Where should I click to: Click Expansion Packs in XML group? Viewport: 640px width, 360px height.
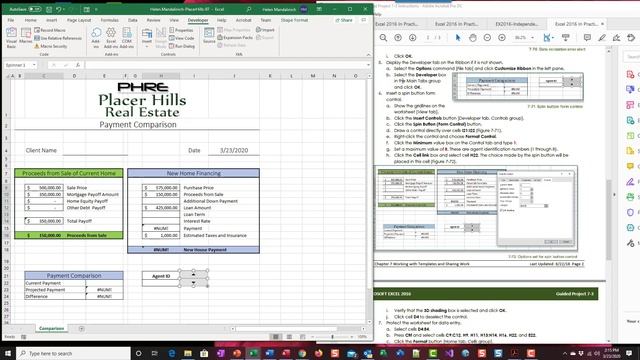tap(235, 38)
